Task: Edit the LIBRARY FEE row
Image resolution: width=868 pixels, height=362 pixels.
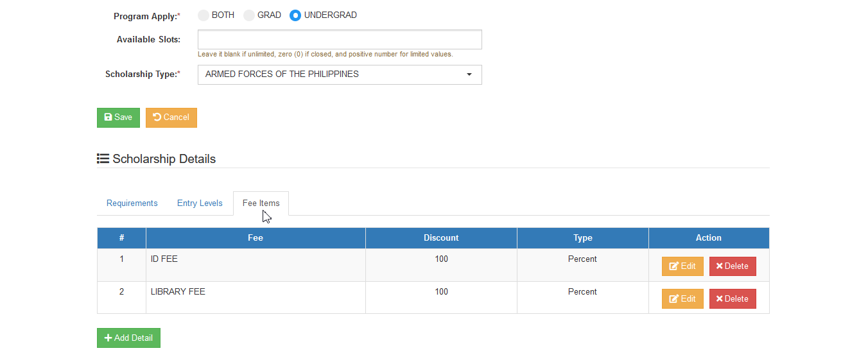Action: tap(682, 298)
